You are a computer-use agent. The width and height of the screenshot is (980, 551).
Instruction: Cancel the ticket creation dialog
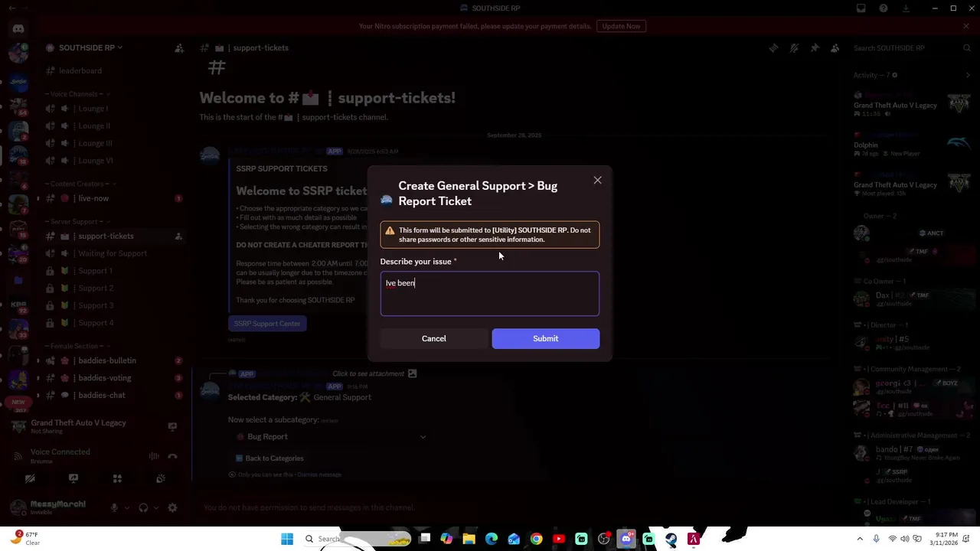coord(433,338)
